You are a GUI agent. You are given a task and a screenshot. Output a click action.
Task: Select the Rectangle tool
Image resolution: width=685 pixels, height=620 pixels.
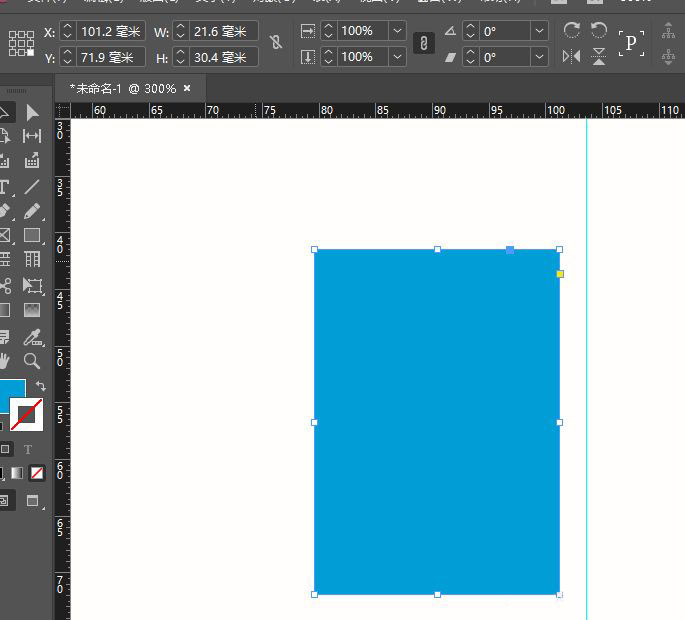[x=32, y=236]
